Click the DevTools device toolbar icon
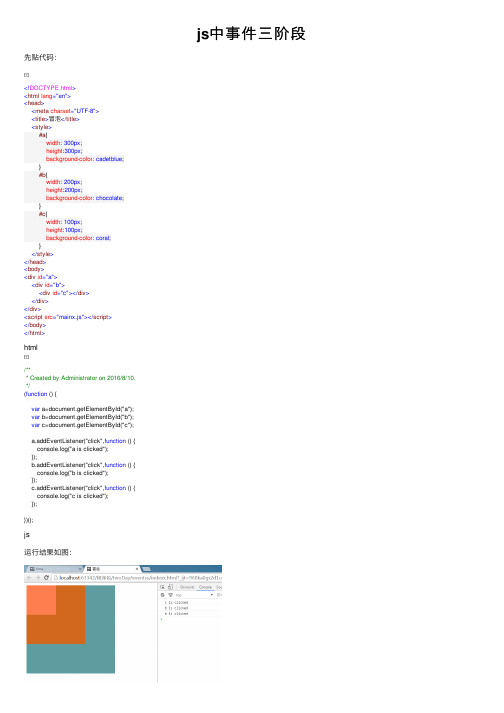The height and width of the screenshot is (713, 504). coord(171,587)
